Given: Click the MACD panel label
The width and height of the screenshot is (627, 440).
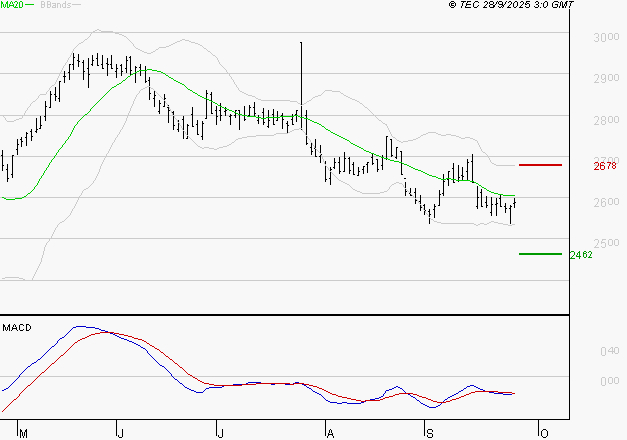Looking at the screenshot, I should tap(17, 328).
